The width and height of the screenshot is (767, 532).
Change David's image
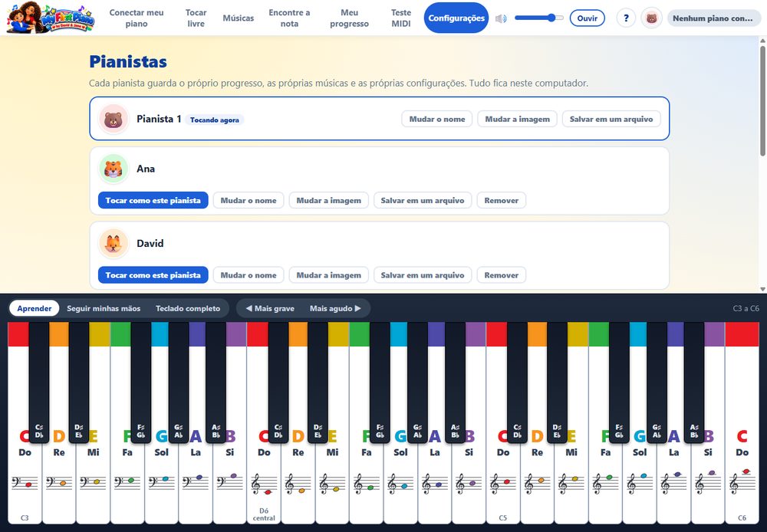click(x=329, y=275)
